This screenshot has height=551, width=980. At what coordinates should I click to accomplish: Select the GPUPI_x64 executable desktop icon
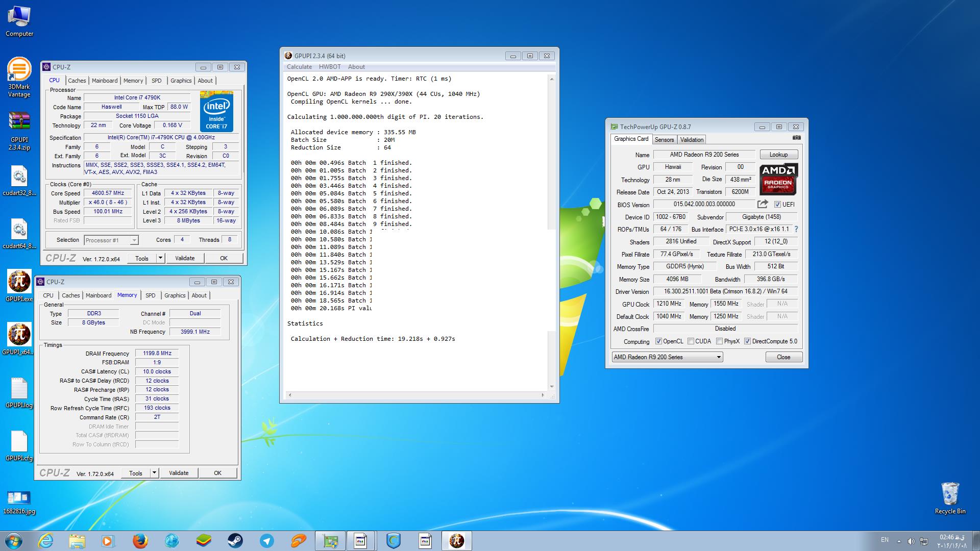click(19, 339)
